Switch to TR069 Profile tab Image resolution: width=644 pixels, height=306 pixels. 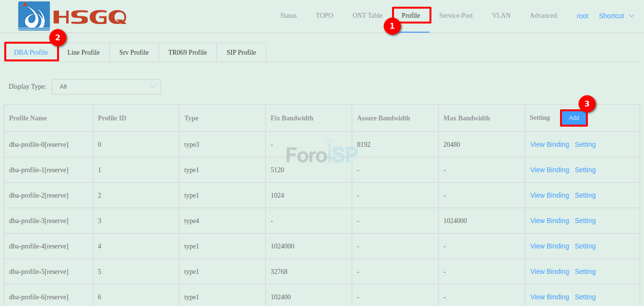(x=187, y=52)
